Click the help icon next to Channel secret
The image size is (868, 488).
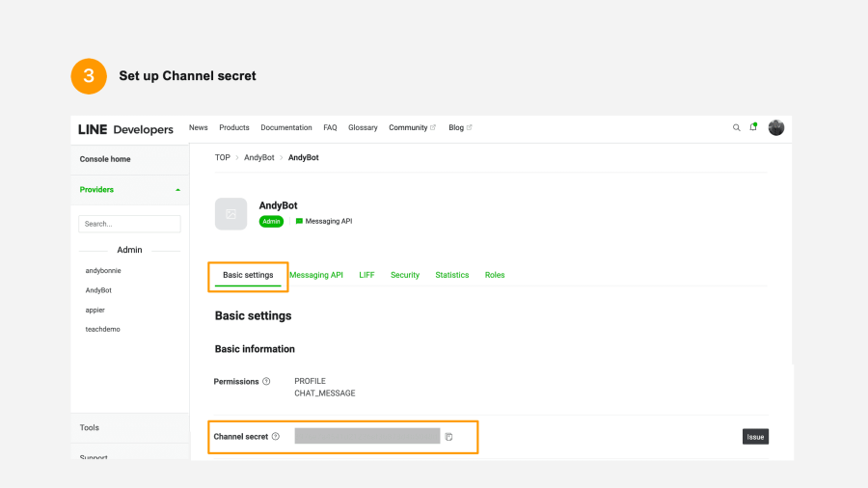click(x=276, y=437)
